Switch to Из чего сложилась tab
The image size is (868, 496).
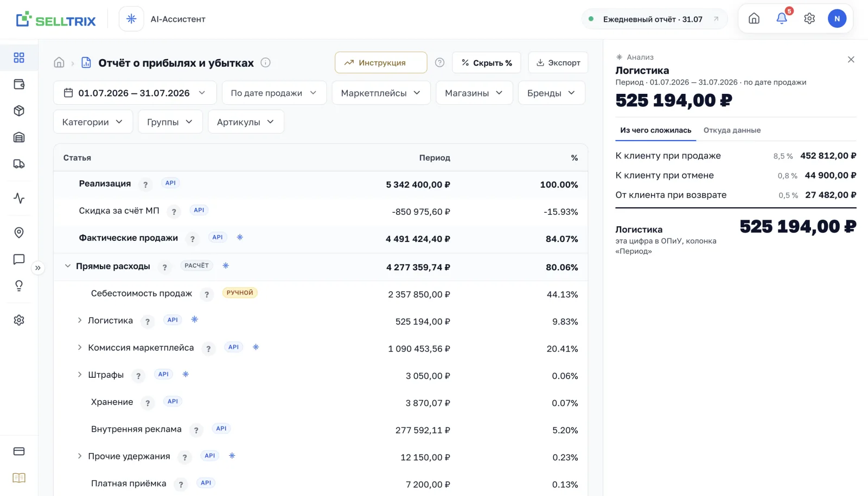[x=656, y=130]
